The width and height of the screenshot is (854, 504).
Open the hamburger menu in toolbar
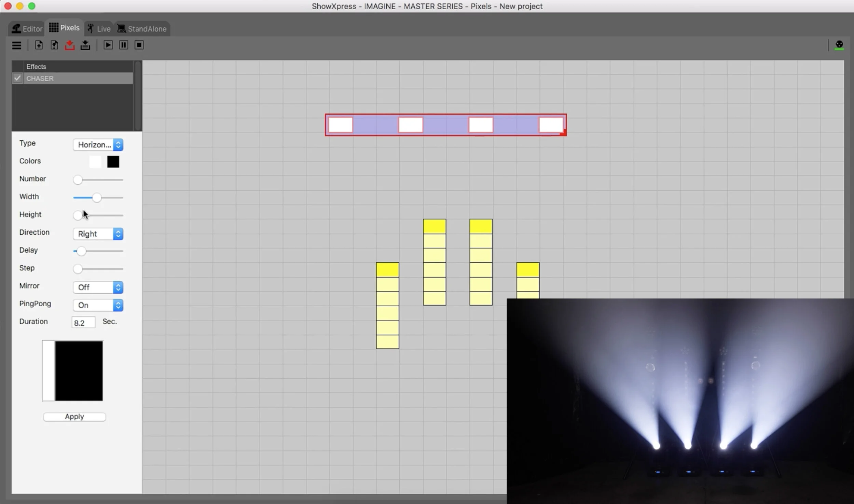tap(16, 45)
